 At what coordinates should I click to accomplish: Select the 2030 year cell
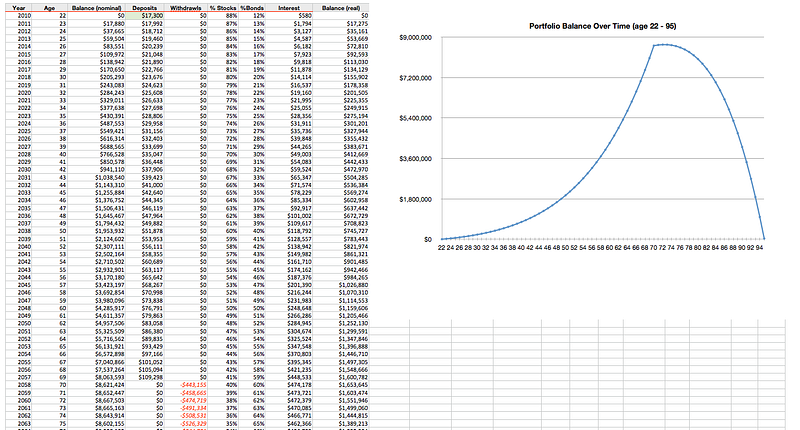click(18, 169)
